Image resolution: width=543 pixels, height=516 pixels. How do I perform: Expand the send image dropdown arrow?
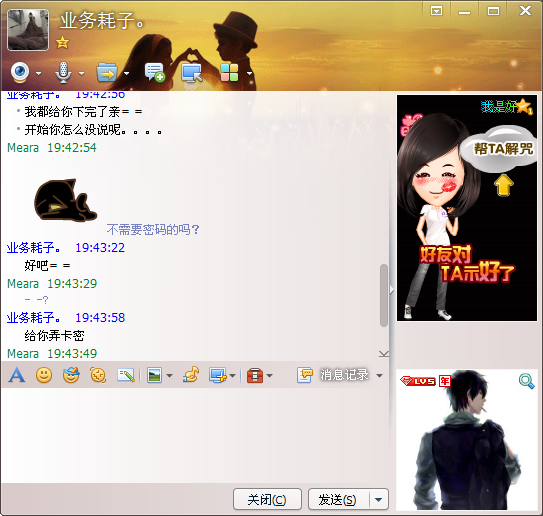click(x=169, y=375)
